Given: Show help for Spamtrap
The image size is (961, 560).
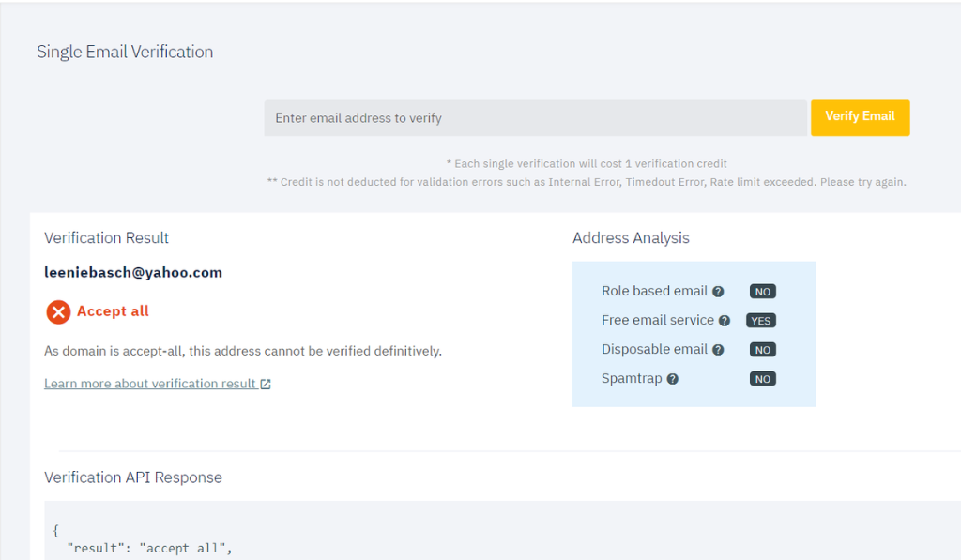Looking at the screenshot, I should pyautogui.click(x=672, y=379).
